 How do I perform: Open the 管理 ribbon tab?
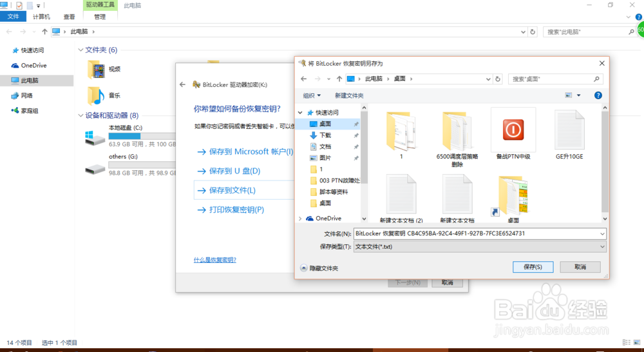point(100,17)
